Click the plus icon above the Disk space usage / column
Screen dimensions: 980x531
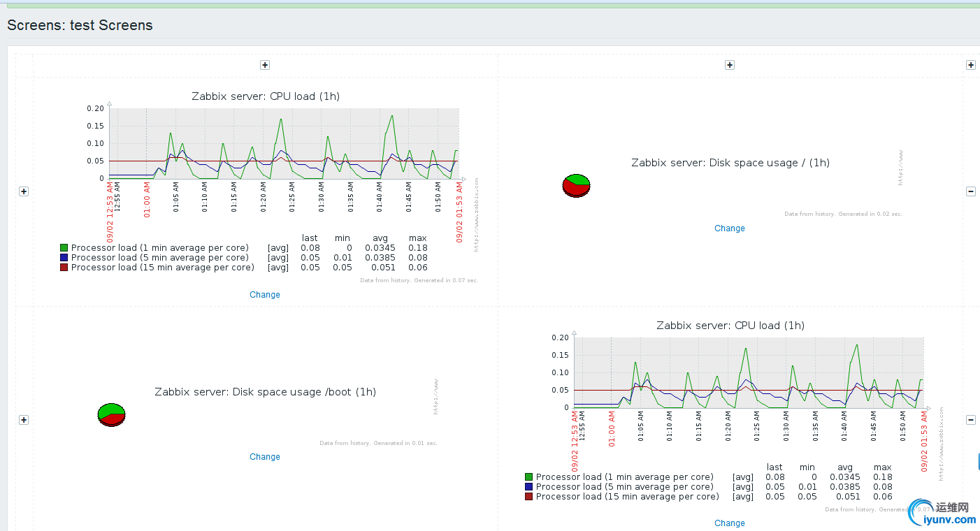pos(730,65)
